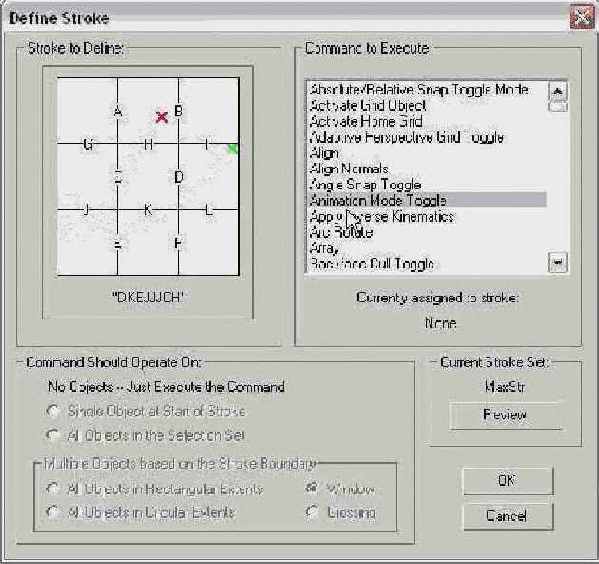Click the green mark at stroke grid edge
Screen dimensions: 599x564
(233, 149)
